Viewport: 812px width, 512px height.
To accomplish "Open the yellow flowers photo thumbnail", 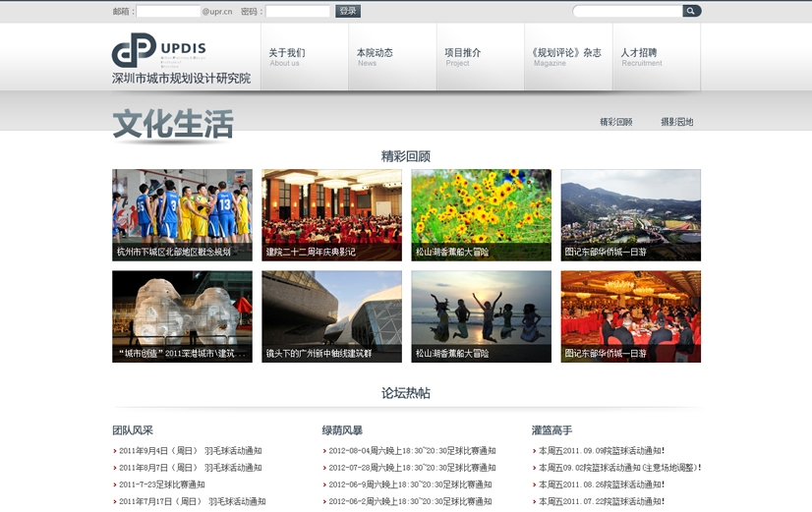I will (x=481, y=214).
